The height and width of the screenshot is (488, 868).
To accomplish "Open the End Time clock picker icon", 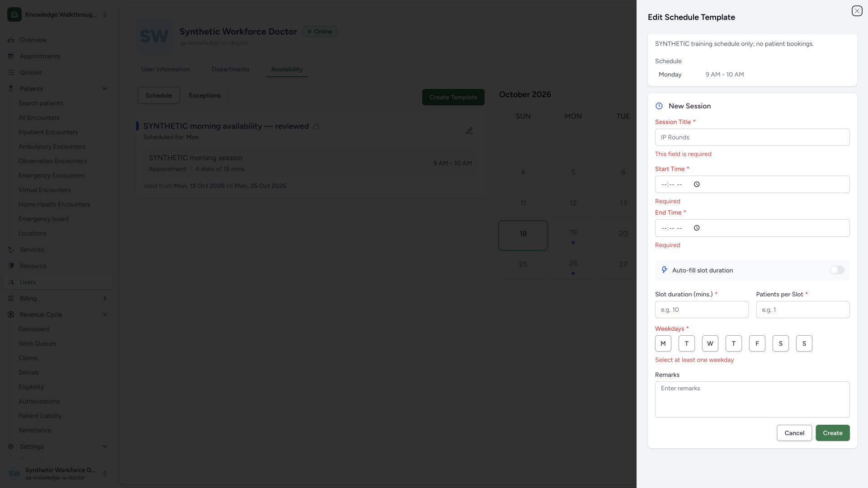I will 697,228.
